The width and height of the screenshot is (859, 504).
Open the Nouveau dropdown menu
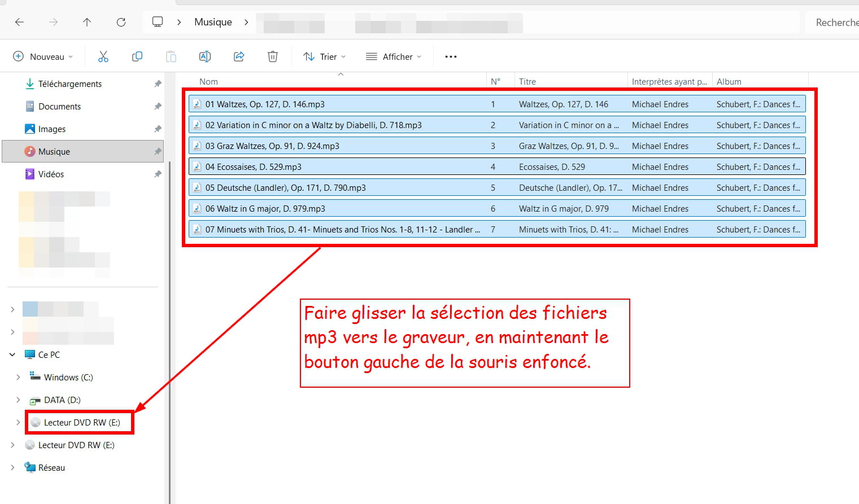coord(43,56)
